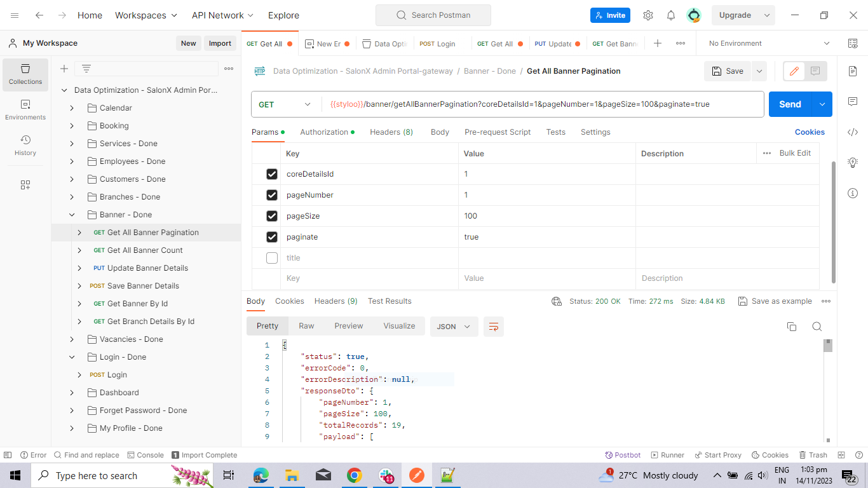Viewport: 868px width, 488px height.
Task: Open the Cookies link in request
Action: pos(810,132)
